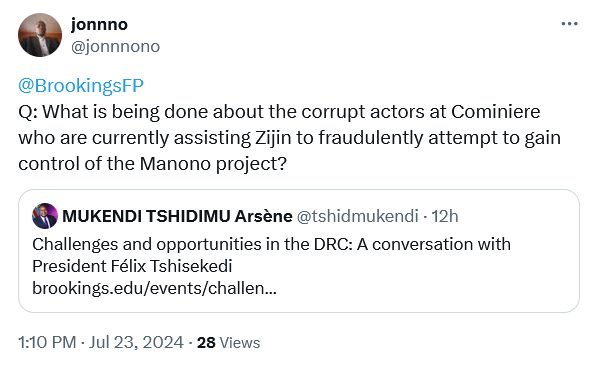
Task: Click the 'President Félix Tshisekedi' line
Action: tap(132, 266)
